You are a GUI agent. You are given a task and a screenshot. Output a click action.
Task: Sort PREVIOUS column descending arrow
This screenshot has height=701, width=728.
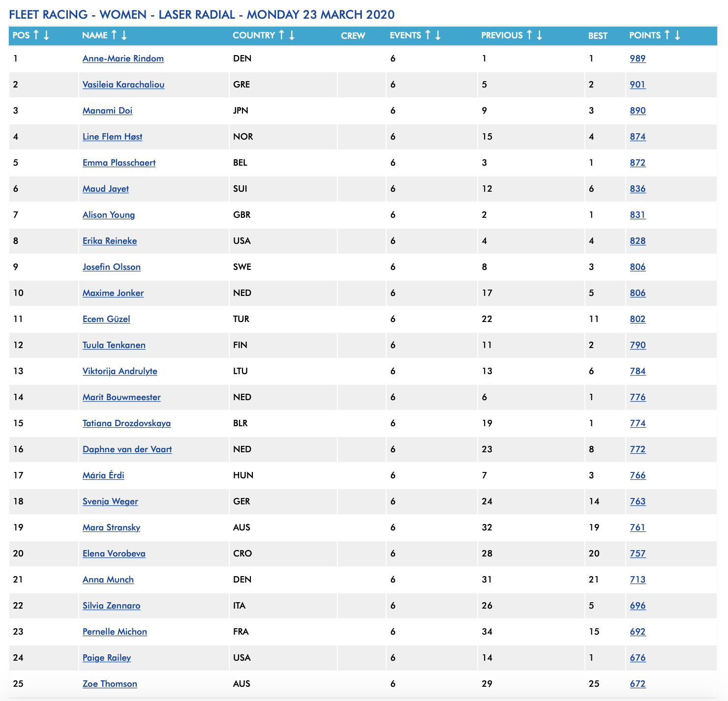[x=540, y=35]
